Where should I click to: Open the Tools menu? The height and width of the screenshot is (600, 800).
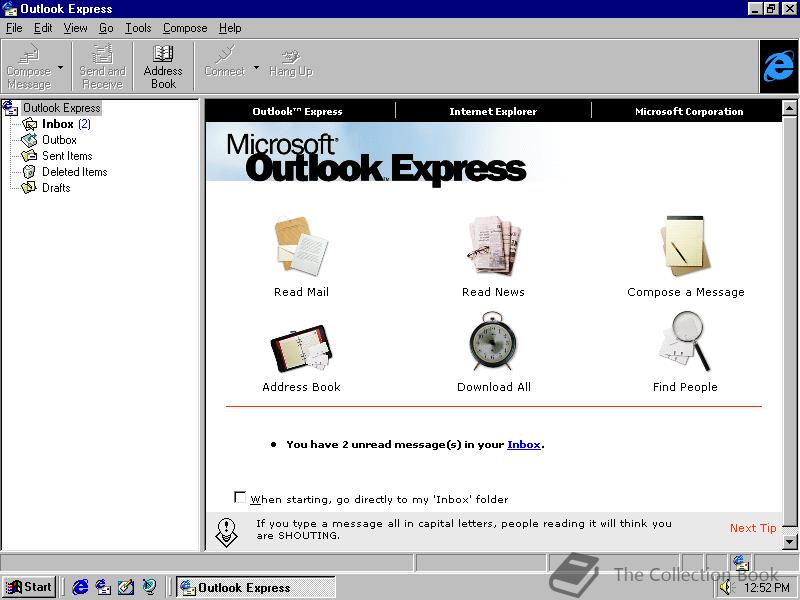pyautogui.click(x=138, y=28)
